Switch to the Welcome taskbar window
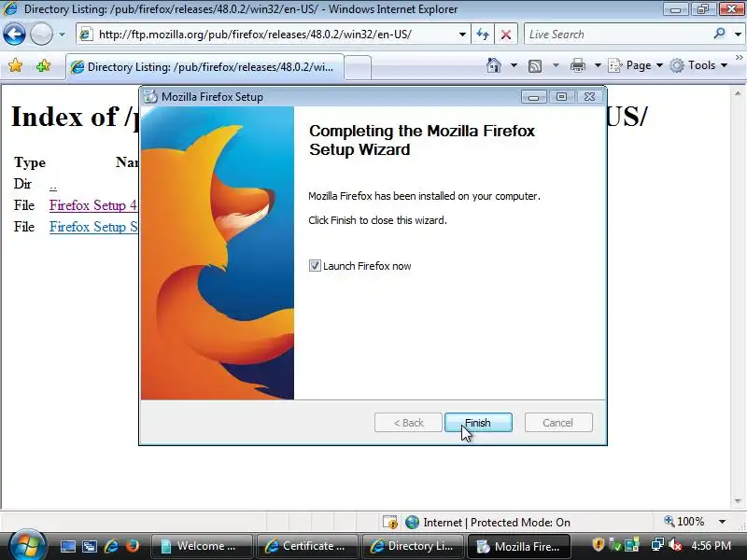747x560 pixels. point(201,546)
